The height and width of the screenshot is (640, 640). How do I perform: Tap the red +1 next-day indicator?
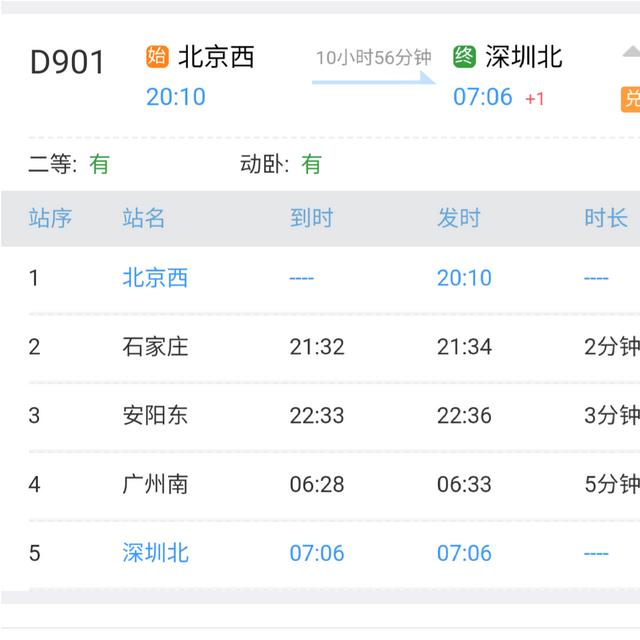(535, 99)
